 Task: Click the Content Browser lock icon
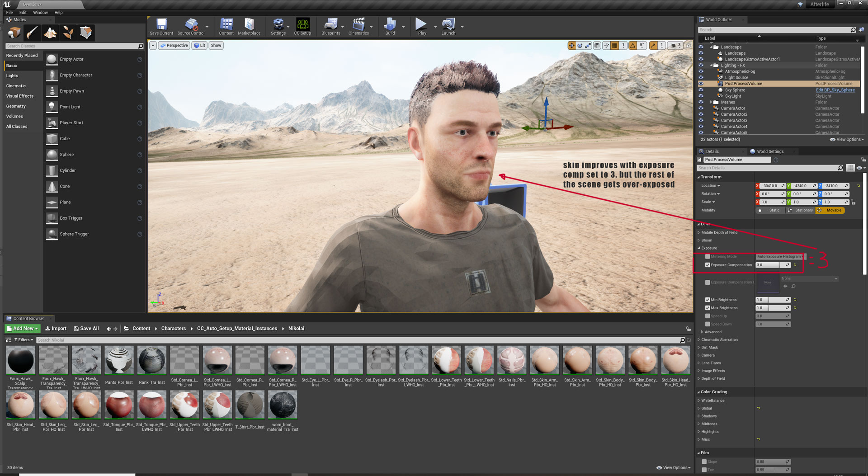(x=688, y=329)
